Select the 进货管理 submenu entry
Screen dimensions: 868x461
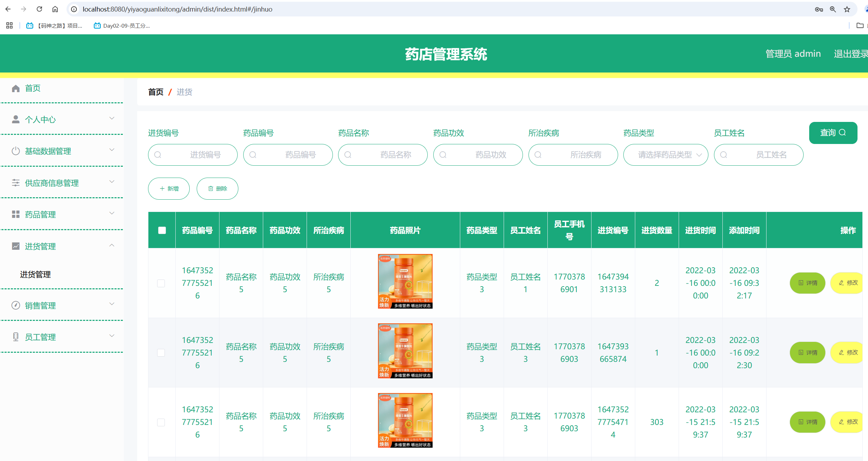pos(35,275)
